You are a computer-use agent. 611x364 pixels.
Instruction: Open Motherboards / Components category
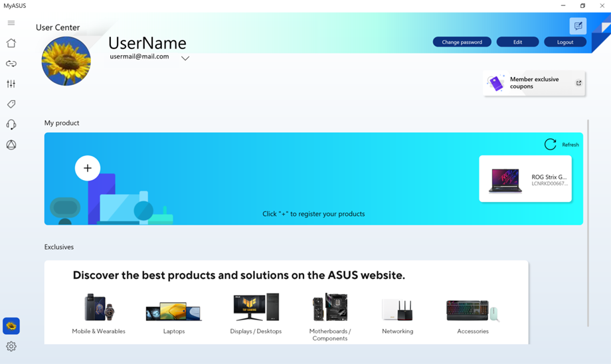point(330,318)
